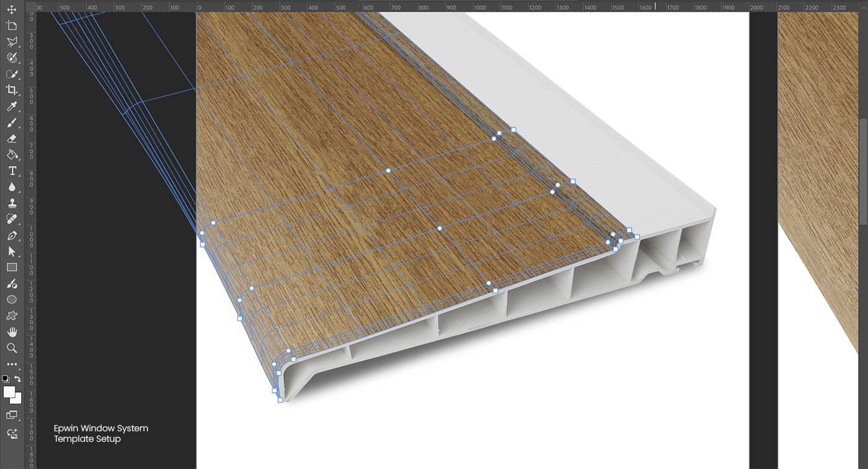
Task: Click the horizontal ruler at 1000 mark
Action: coord(479,7)
